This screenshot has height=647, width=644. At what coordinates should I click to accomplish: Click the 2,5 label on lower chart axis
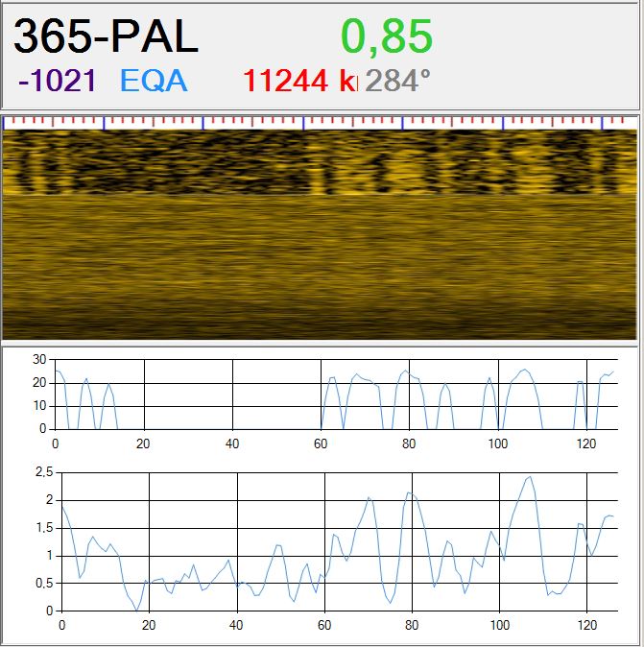click(x=44, y=472)
